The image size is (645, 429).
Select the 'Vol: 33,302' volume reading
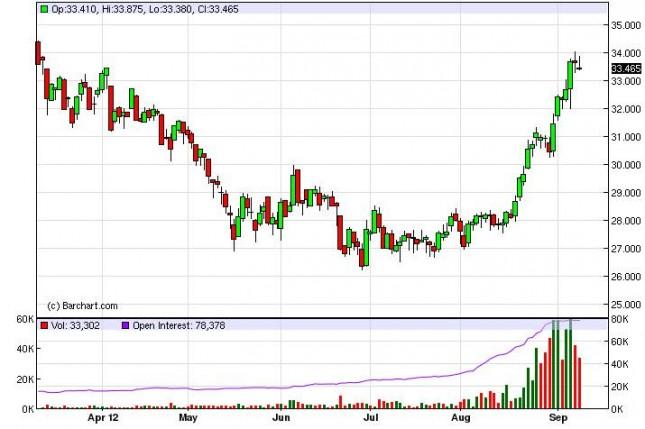[x=75, y=326]
